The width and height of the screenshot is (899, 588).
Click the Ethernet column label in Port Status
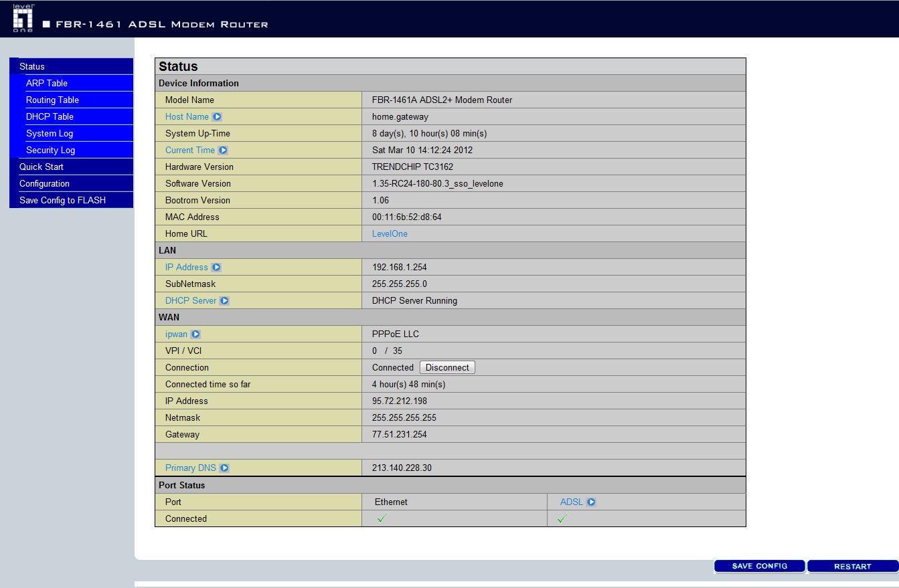click(x=391, y=502)
